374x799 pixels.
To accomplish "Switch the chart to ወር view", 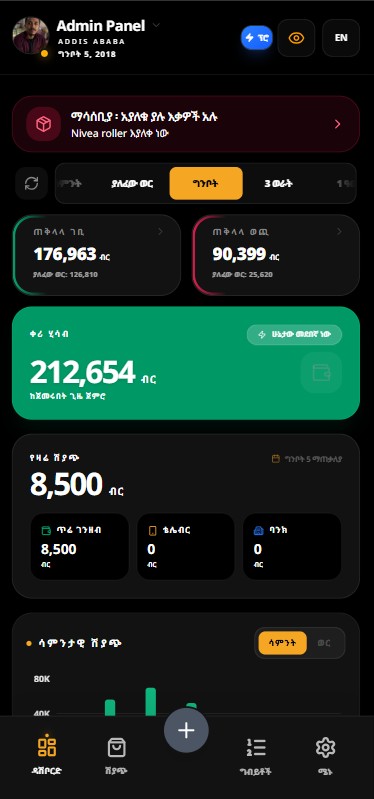I will coord(324,643).
